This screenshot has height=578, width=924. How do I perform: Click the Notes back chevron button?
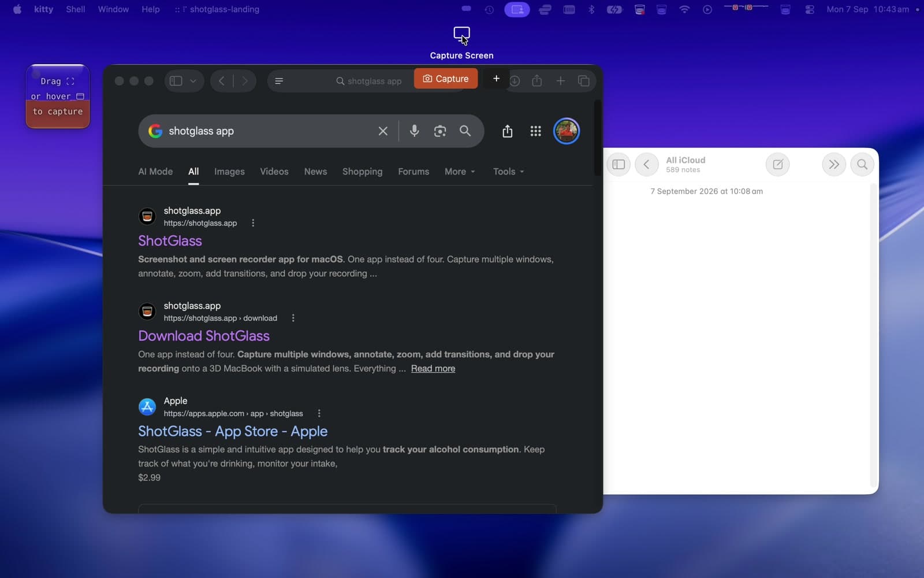click(646, 165)
